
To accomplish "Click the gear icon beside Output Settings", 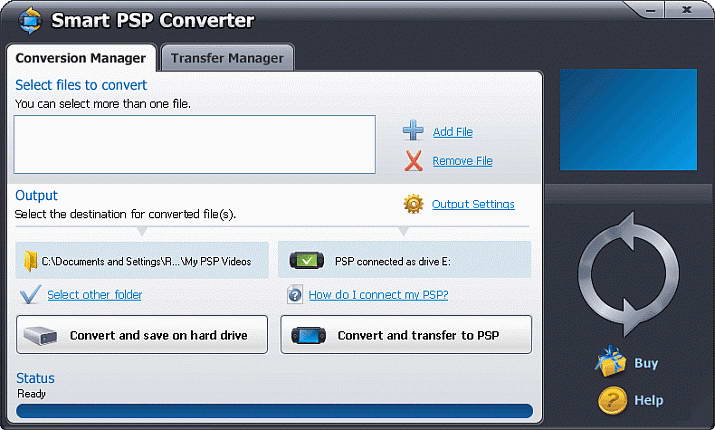I will coord(413,204).
